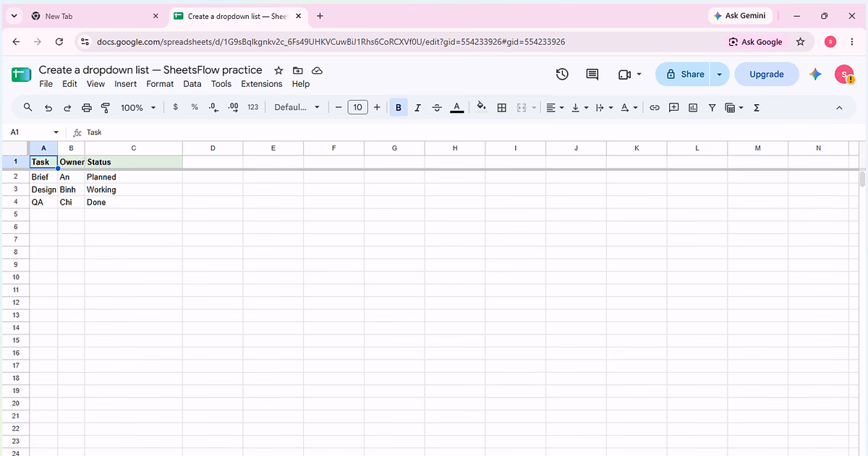This screenshot has width=868, height=456.
Task: Open the comments panel
Action: pos(592,74)
